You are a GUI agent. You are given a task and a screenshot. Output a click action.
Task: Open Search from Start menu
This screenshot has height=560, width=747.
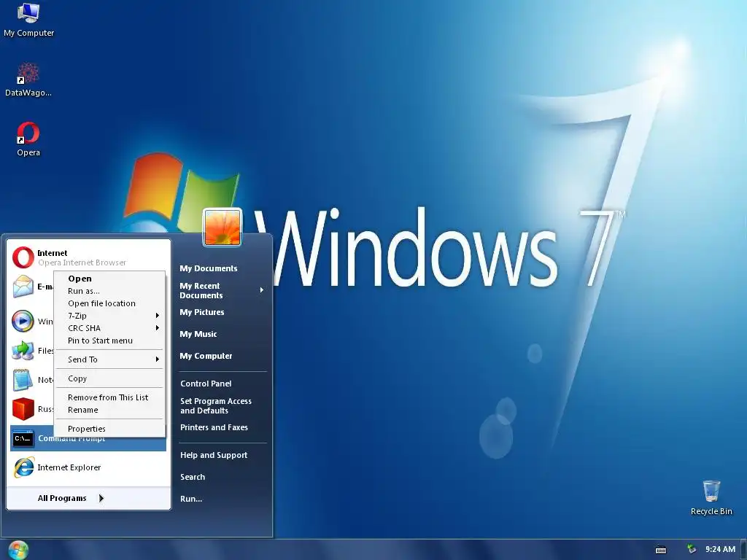coord(193,477)
